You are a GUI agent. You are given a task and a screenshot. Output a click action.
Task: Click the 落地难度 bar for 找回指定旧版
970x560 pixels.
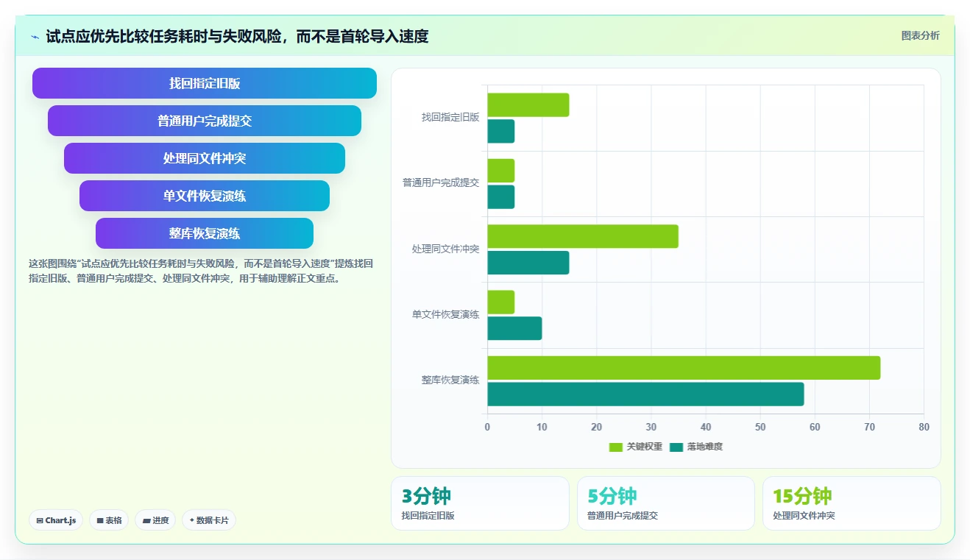(x=501, y=131)
